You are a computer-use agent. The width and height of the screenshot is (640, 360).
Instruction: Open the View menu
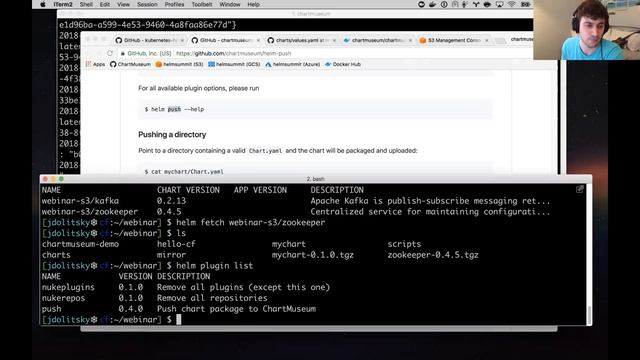pos(123,4)
